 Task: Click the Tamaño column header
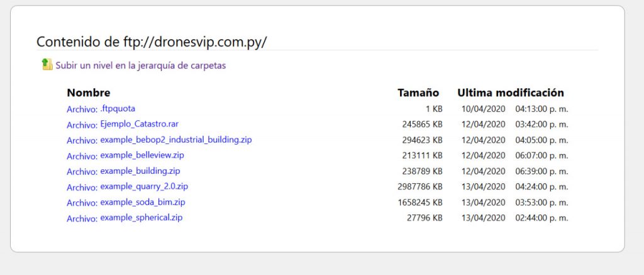pos(418,93)
